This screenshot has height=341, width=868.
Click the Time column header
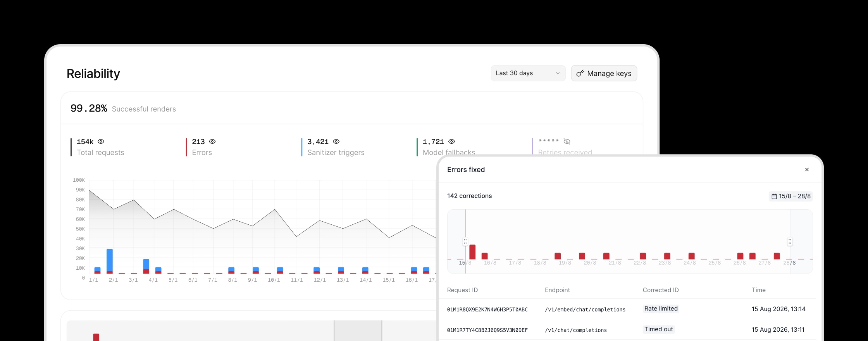(759, 290)
